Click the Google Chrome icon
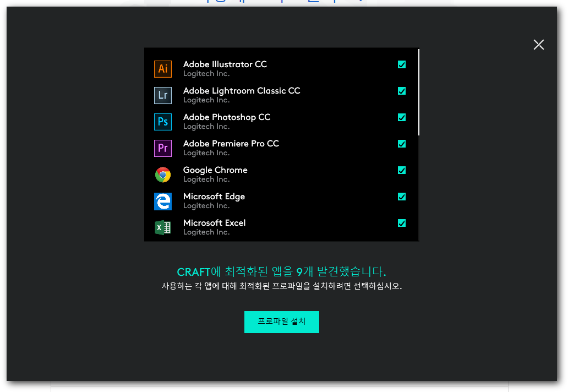Viewport: 568px width, 392px height. (163, 175)
